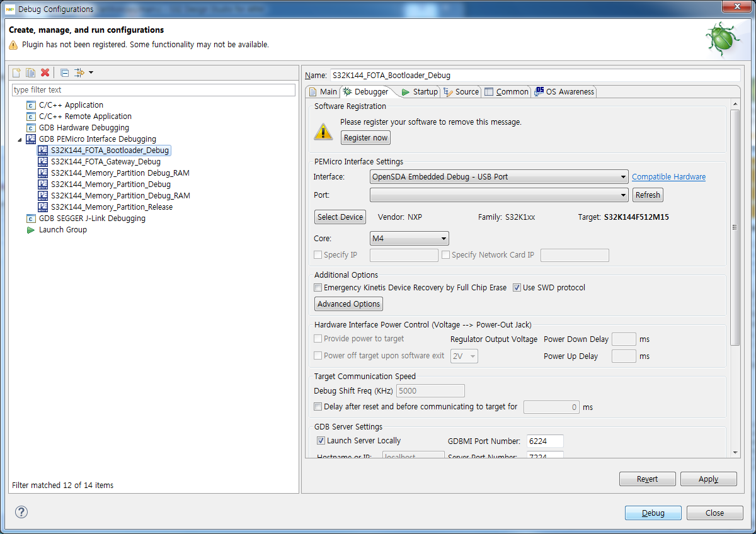This screenshot has width=756, height=534.
Task: Enable Emergency Kinetis Device Recovery by Full Chip Erase
Action: tap(318, 287)
